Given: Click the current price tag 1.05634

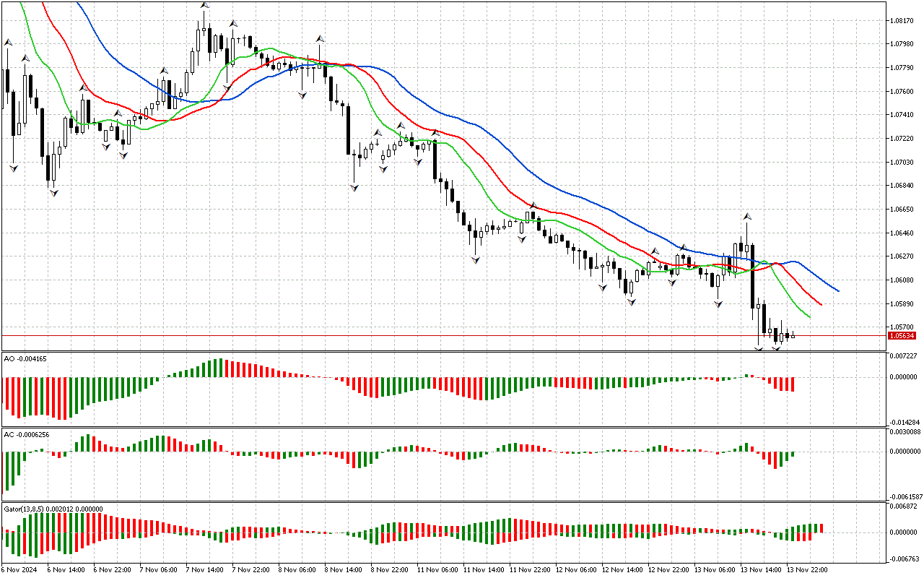Looking at the screenshot, I should point(902,336).
